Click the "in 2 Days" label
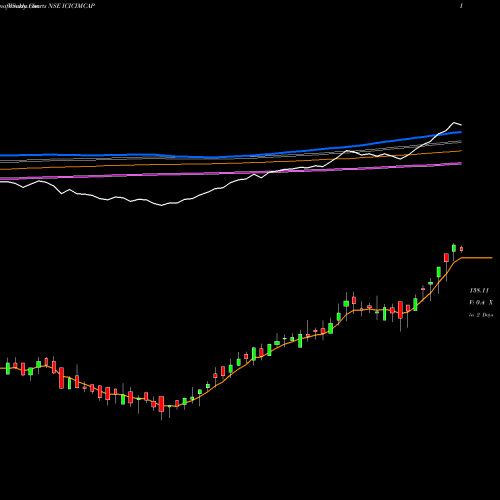The height and width of the screenshot is (500, 500). click(481, 315)
